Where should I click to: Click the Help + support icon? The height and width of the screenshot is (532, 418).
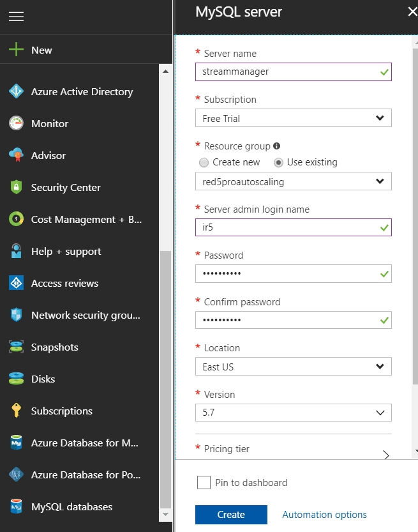16,251
